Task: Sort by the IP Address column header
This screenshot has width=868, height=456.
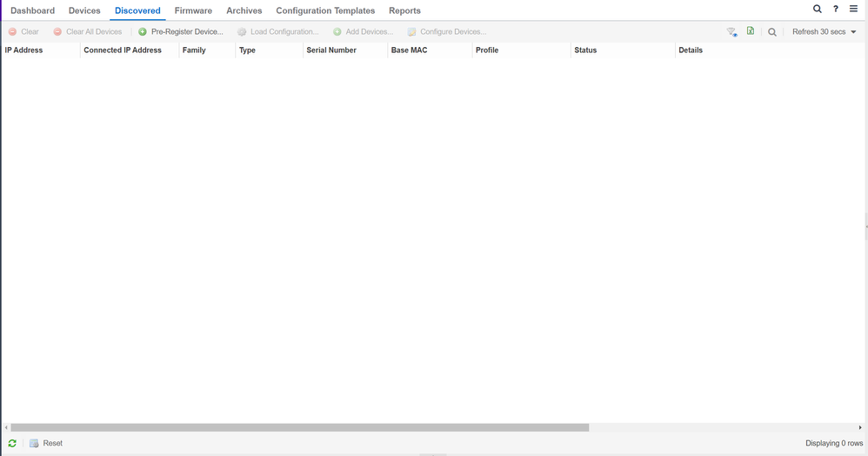Action: (24, 50)
